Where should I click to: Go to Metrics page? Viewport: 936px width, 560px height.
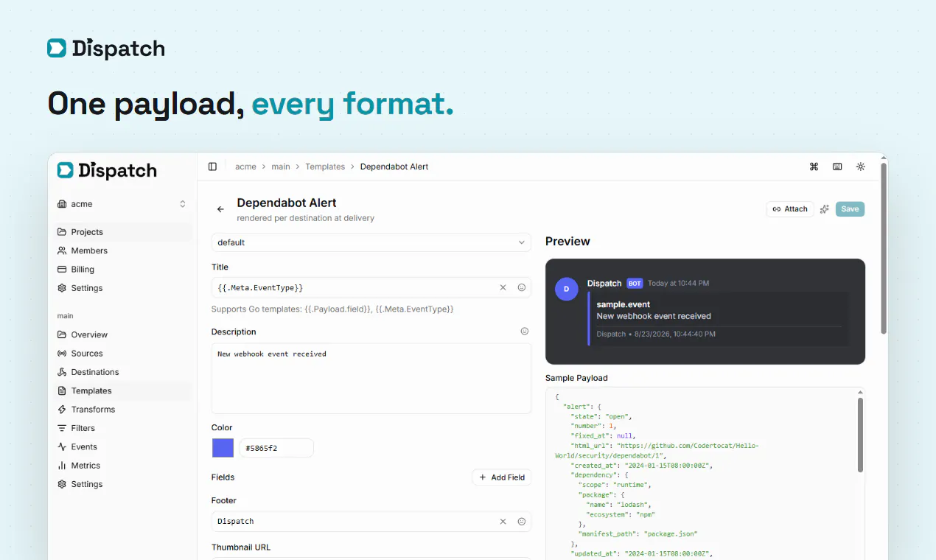[122, 466]
